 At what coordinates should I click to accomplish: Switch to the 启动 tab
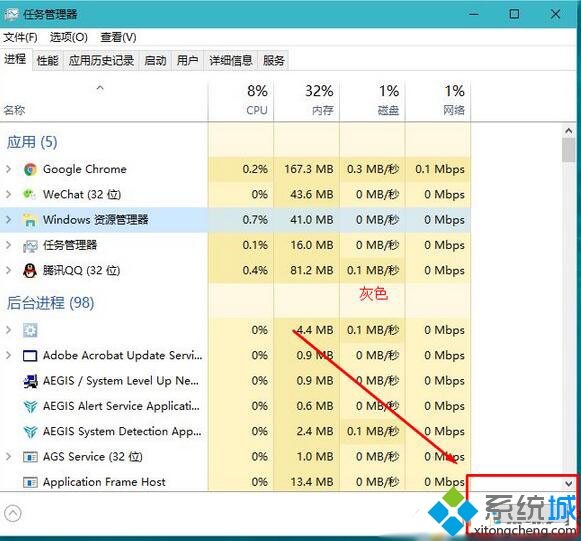coord(155,60)
